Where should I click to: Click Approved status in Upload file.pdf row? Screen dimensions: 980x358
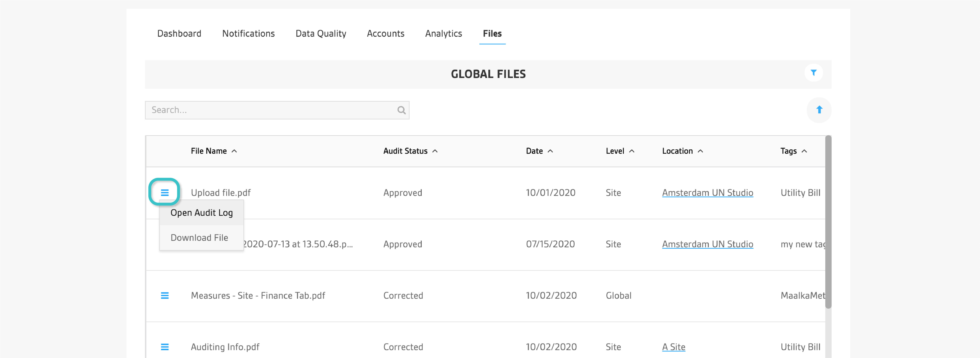tap(403, 193)
